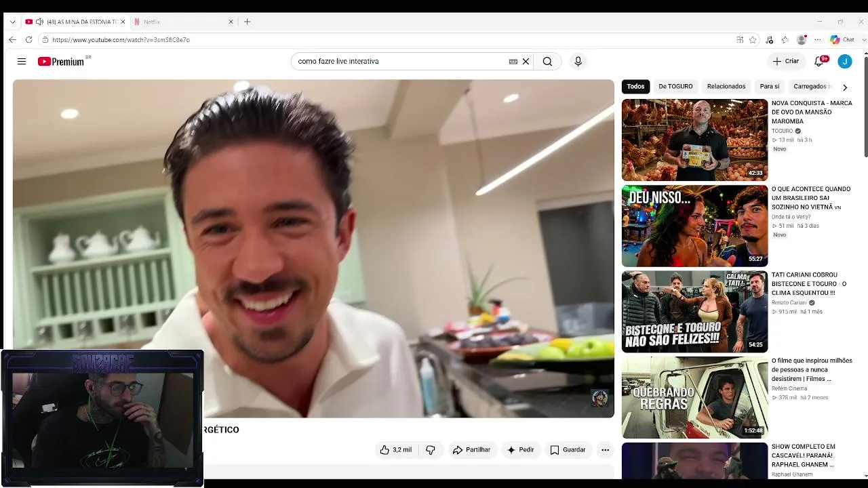
Task: Open YouTube notifications bell
Action: point(819,61)
